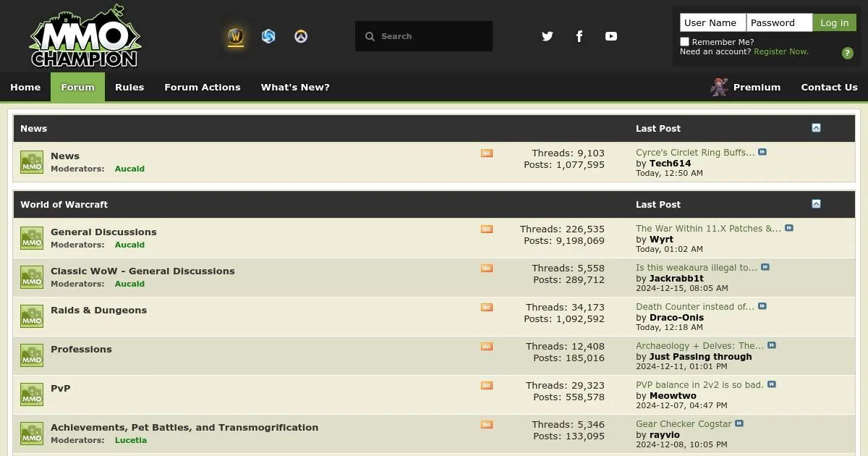Open RSS feed for General Discussions
Image resolution: width=868 pixels, height=456 pixels.
tap(487, 229)
